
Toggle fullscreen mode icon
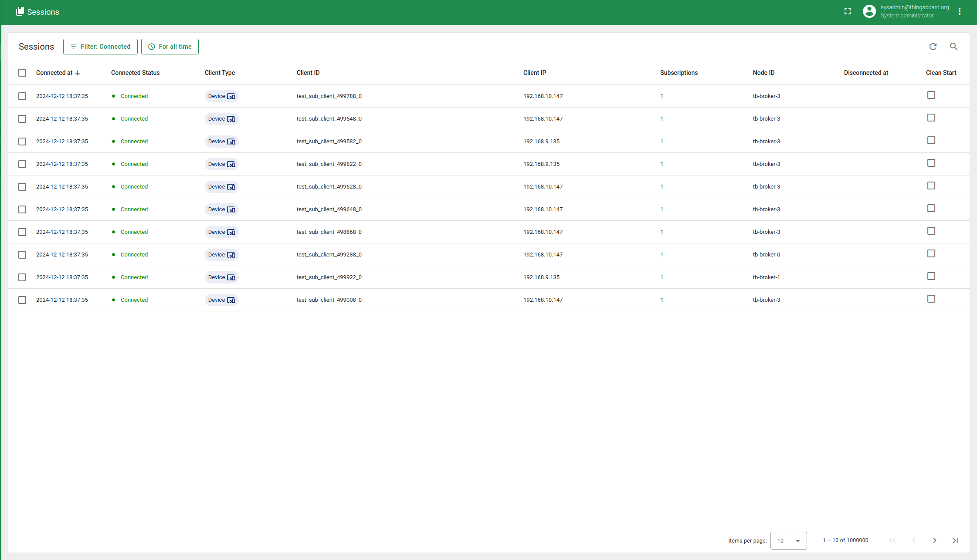847,12
